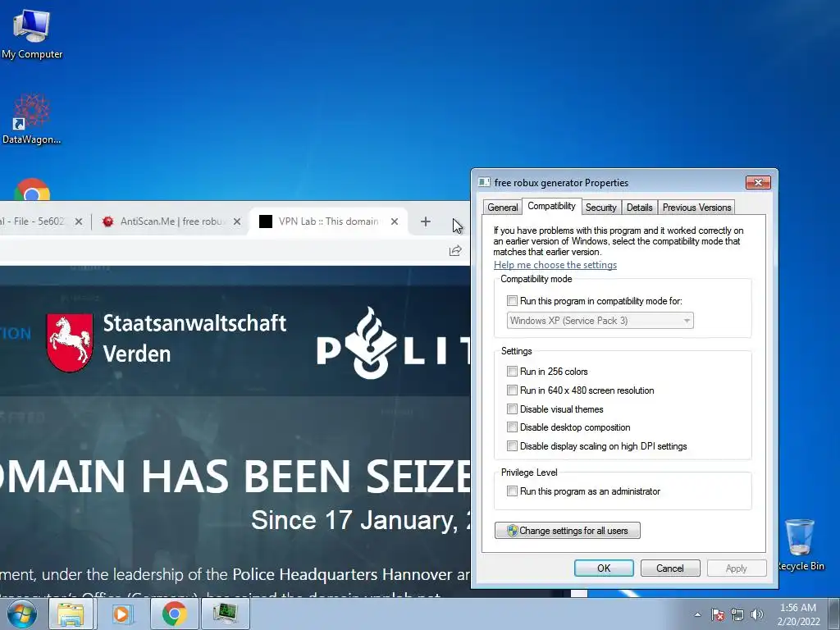Open the Security tab

(x=600, y=208)
